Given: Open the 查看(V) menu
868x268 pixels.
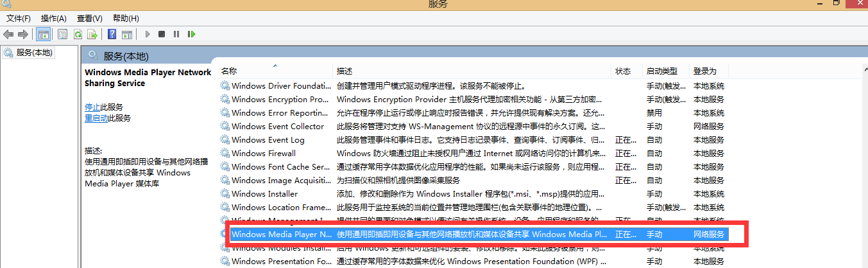Looking at the screenshot, I should [89, 19].
